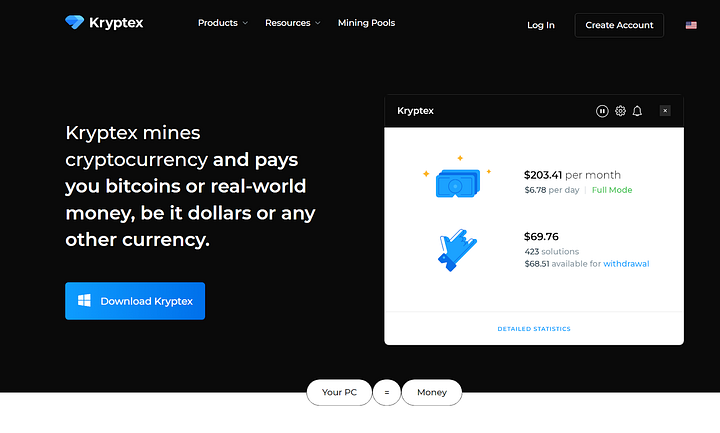The height and width of the screenshot is (433, 720).
Task: Click the Windows logo on download button
Action: [85, 301]
